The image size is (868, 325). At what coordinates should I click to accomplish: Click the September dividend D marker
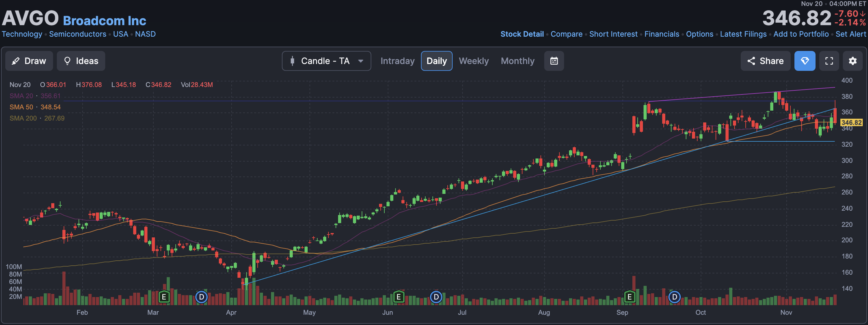pos(674,297)
